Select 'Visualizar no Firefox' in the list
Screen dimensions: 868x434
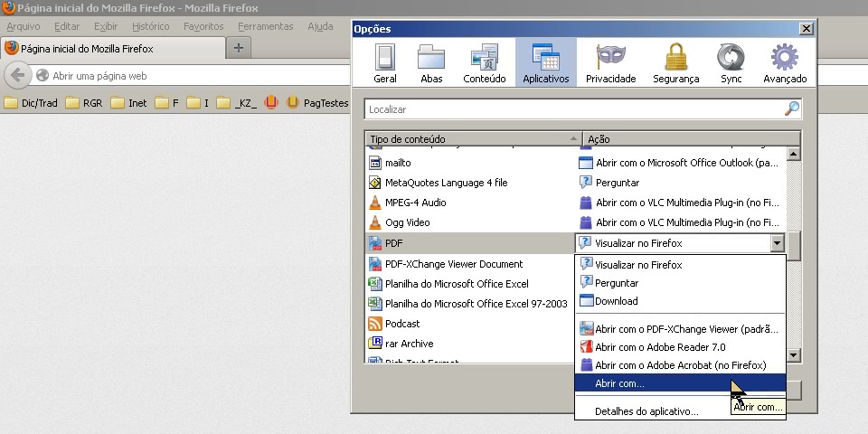638,265
